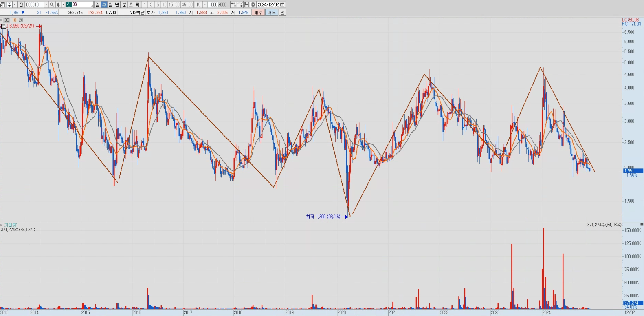Open the 주 type dropdown arrow
Image resolution: width=644 pixels, height=316 pixels.
point(15,4)
